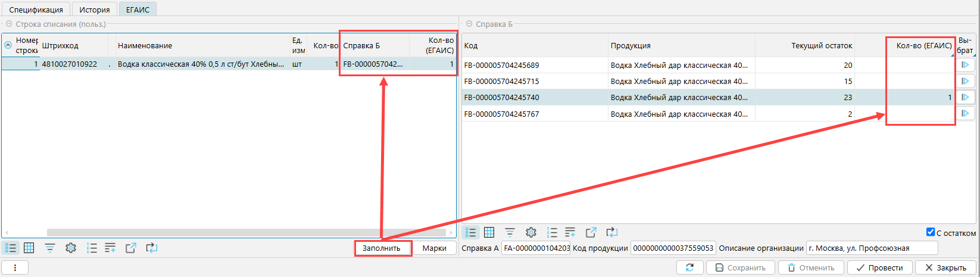Click select arrow for row FB-000005704245767
980x277 pixels.
tap(965, 114)
